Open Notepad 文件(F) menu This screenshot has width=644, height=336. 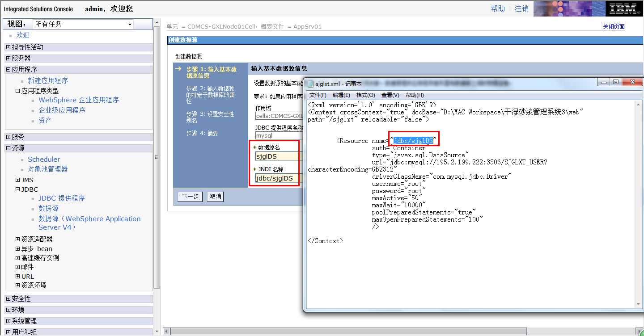coord(318,95)
